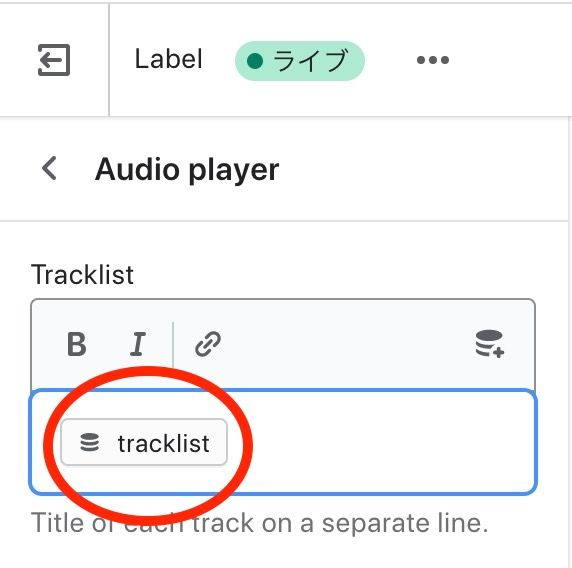The width and height of the screenshot is (572, 568).
Task: Click the green dot in live badge
Action: 255,61
